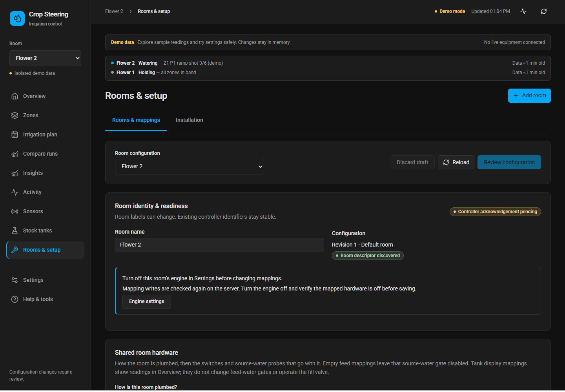This screenshot has width=565, height=392.
Task: Click the Discard draft button
Action: point(412,162)
